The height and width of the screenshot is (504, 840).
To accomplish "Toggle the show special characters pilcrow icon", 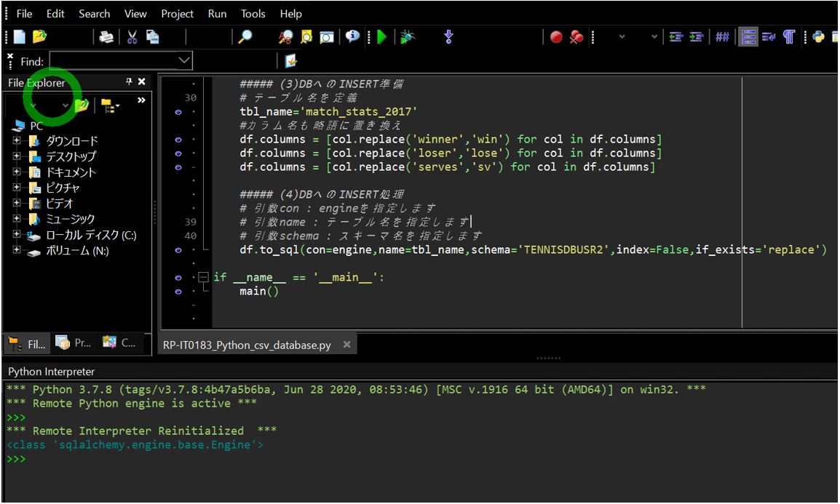I will (789, 37).
